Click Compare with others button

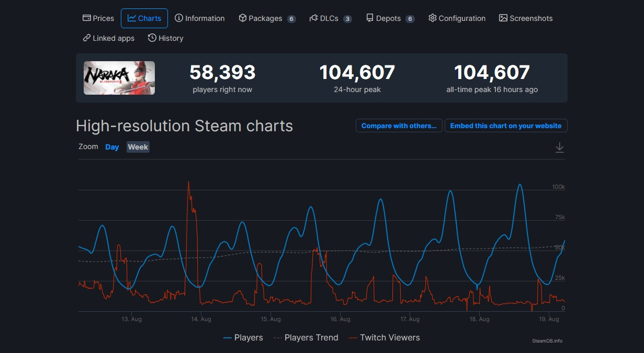point(399,126)
